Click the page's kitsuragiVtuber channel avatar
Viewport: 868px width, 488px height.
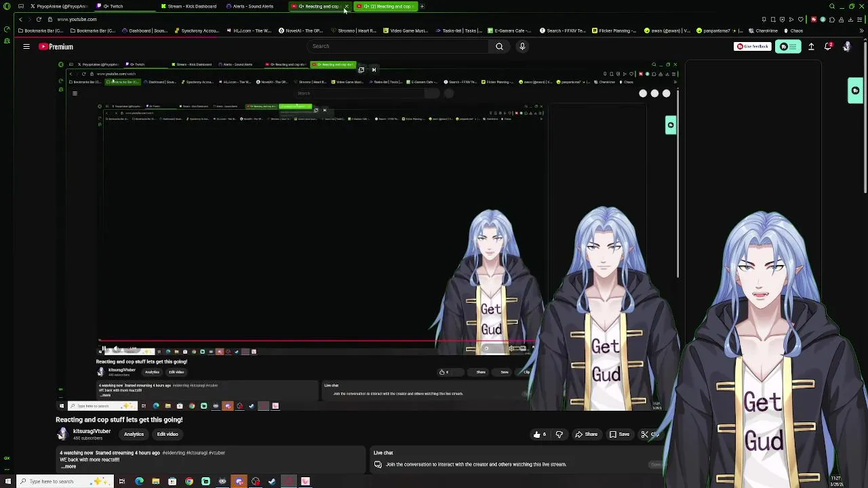(62, 434)
